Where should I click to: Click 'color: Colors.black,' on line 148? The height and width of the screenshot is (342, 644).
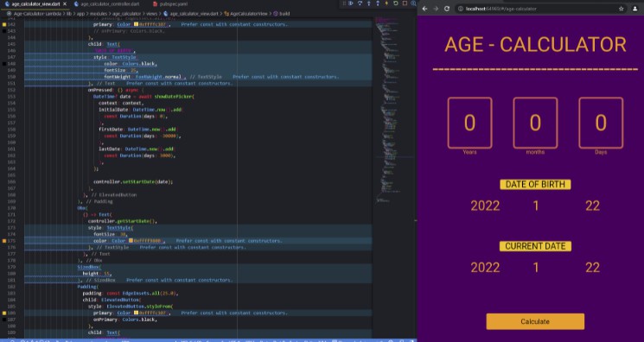pos(131,64)
